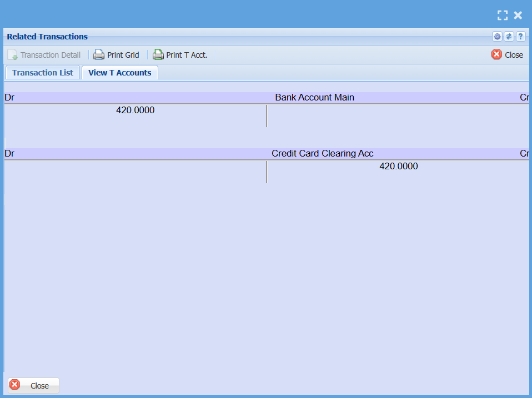
Task: Open help with the question mark icon
Action: click(x=520, y=37)
